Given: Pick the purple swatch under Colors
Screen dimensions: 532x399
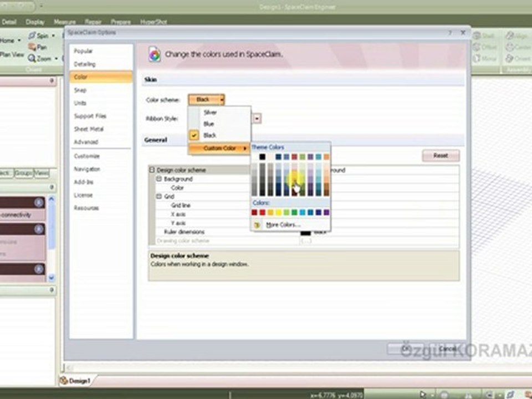Looking at the screenshot, I should click(326, 212).
